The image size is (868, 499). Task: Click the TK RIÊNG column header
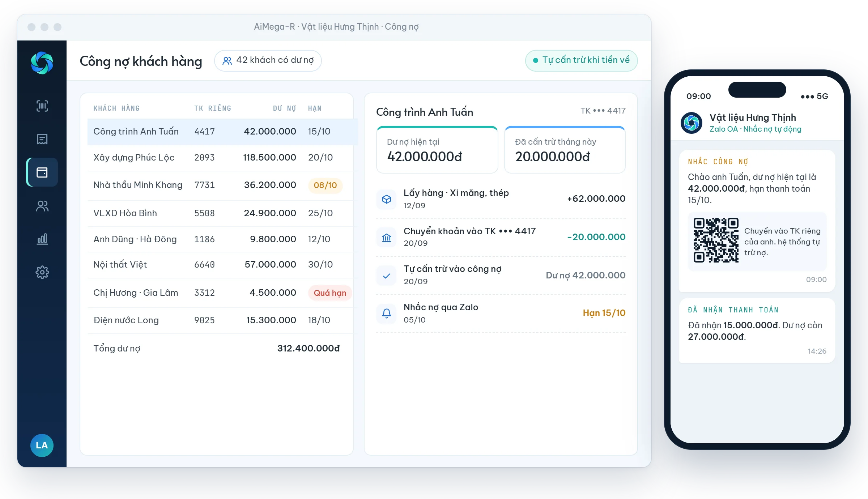point(213,108)
